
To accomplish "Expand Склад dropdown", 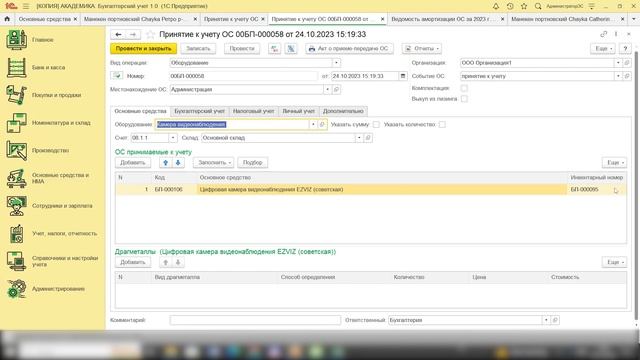I will click(359, 138).
